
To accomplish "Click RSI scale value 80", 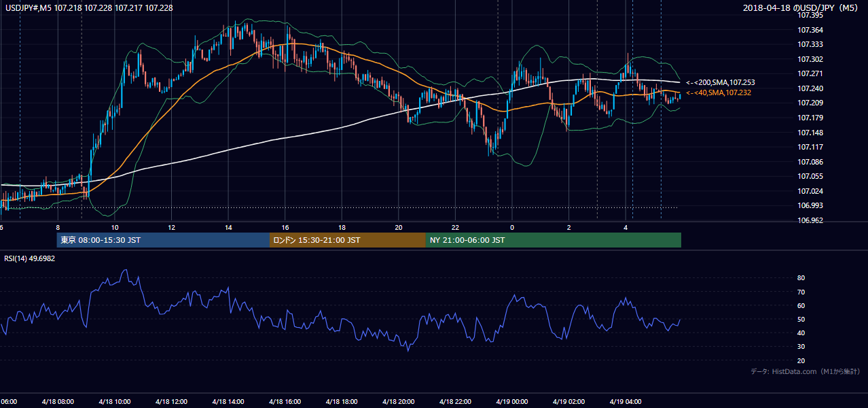I will click(801, 278).
